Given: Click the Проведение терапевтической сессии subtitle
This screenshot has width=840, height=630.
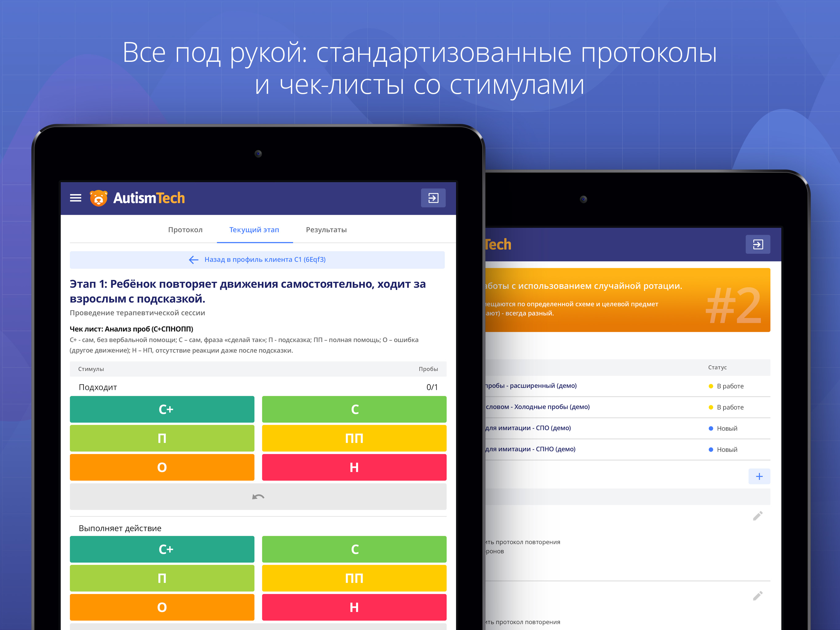Looking at the screenshot, I should click(137, 313).
